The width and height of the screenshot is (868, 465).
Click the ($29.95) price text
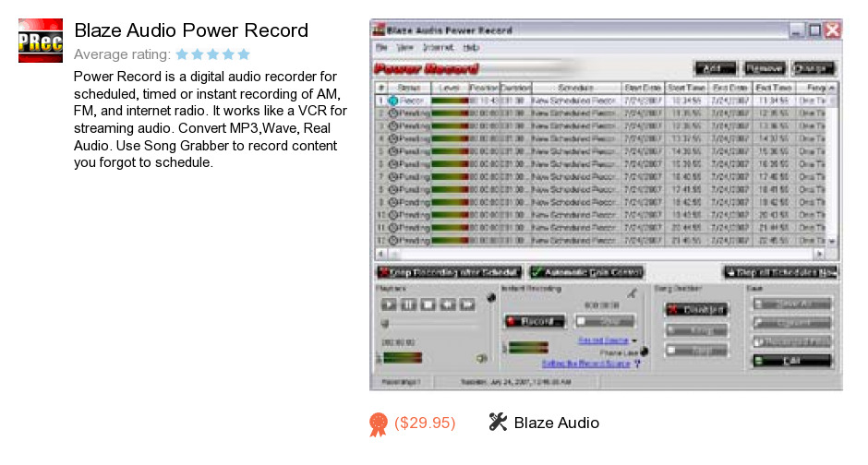pyautogui.click(x=425, y=423)
